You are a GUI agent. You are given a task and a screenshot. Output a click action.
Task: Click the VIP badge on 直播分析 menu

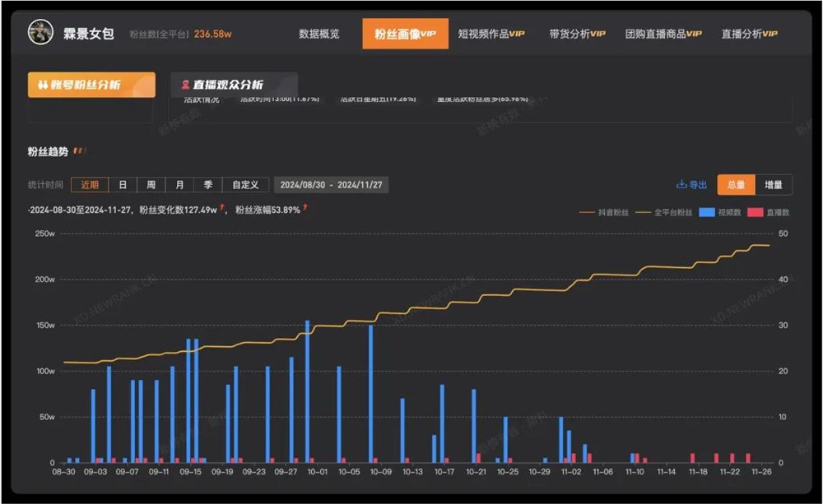(769, 35)
